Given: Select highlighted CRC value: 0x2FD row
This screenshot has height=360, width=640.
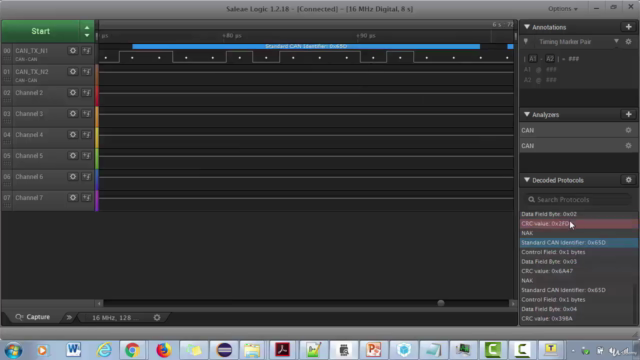Looking at the screenshot, I should (x=578, y=224).
